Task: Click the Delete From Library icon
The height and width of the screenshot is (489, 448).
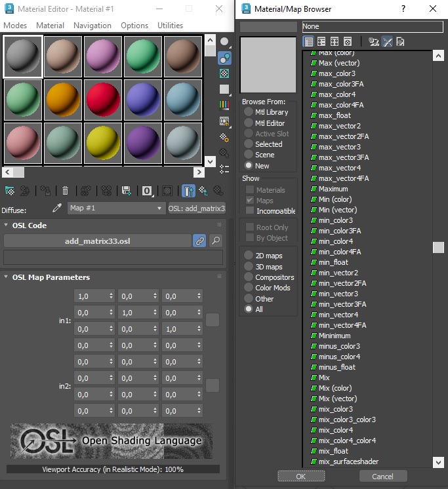Action: click(x=387, y=41)
